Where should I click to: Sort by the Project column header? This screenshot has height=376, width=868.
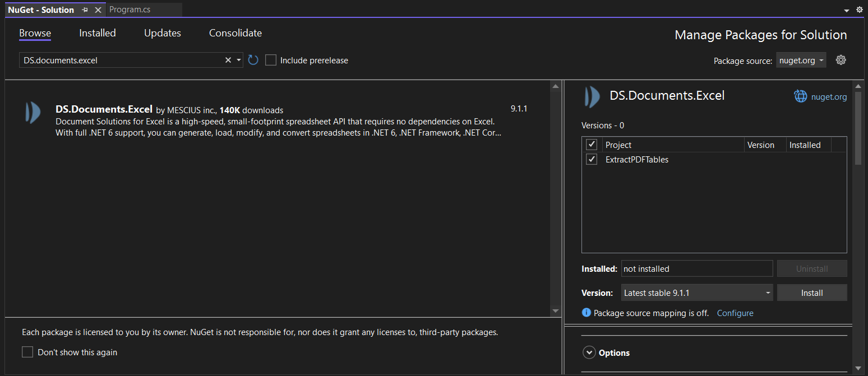[618, 145]
